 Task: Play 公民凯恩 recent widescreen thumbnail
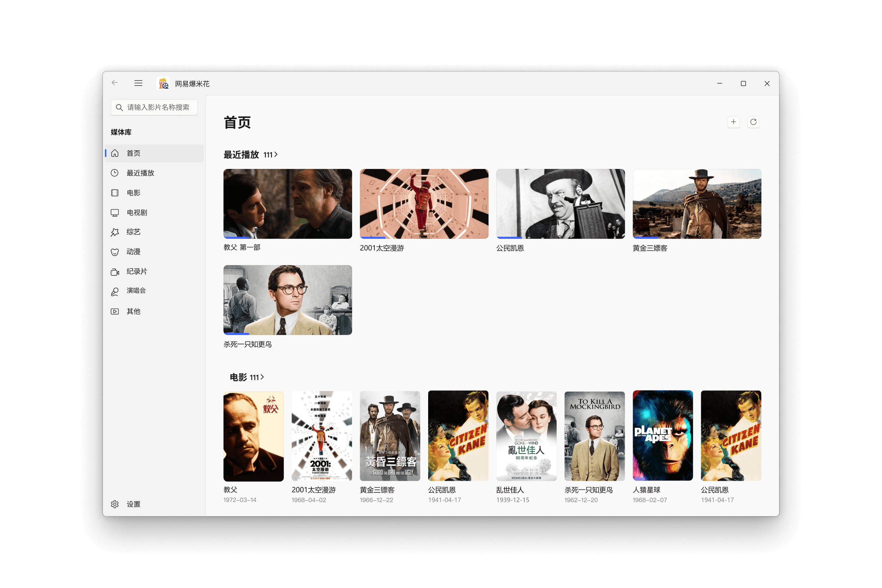click(x=561, y=204)
